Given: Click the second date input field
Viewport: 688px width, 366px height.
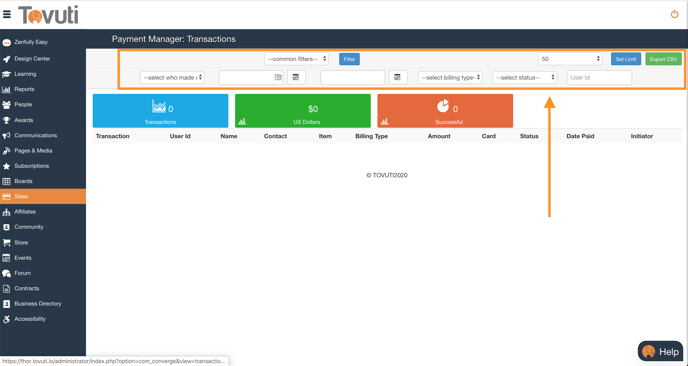Looking at the screenshot, I should click(353, 77).
